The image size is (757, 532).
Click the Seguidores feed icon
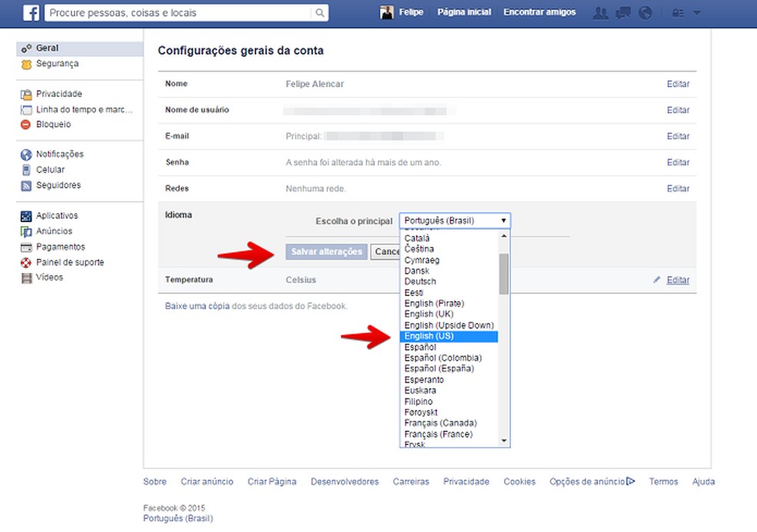pyautogui.click(x=26, y=186)
